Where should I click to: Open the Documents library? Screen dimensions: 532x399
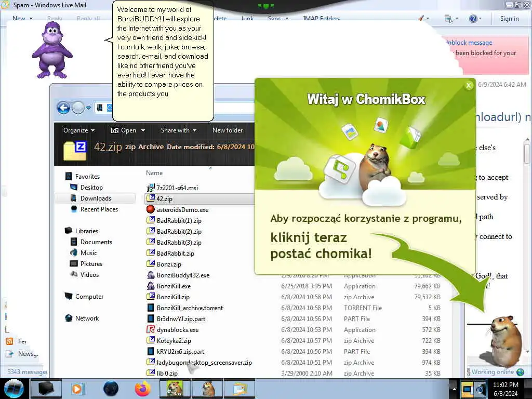pos(96,242)
